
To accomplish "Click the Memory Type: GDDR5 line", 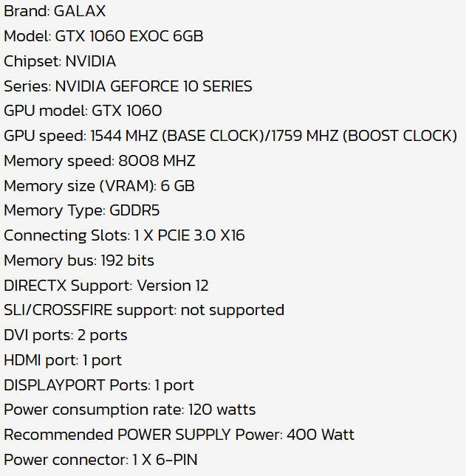I will (x=81, y=211).
